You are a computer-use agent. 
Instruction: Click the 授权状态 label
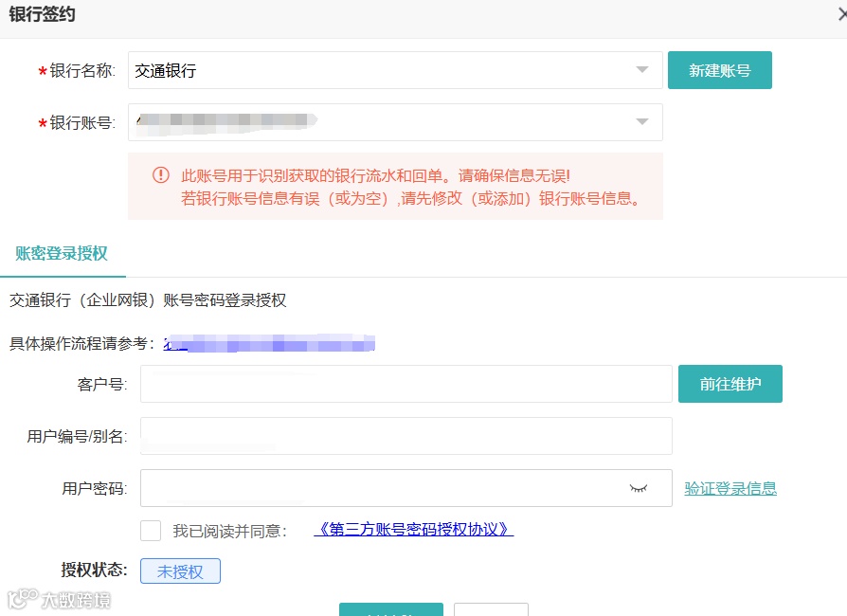[94, 570]
